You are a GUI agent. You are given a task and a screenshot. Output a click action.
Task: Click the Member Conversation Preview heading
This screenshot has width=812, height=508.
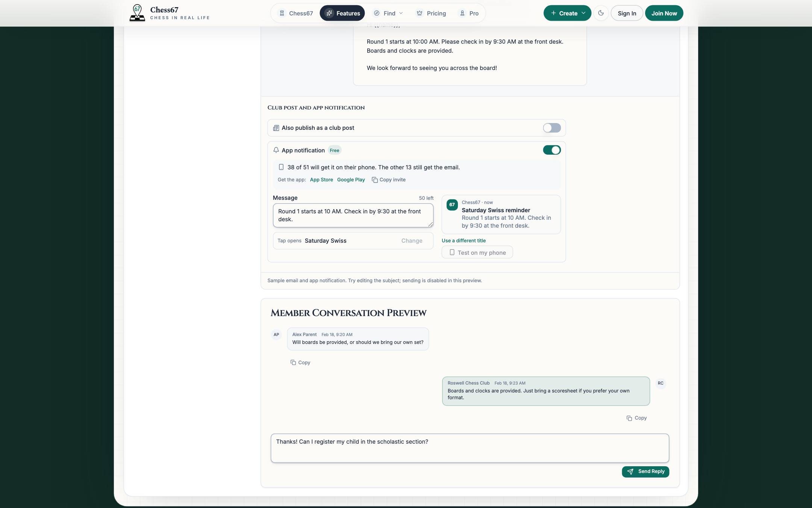click(348, 313)
